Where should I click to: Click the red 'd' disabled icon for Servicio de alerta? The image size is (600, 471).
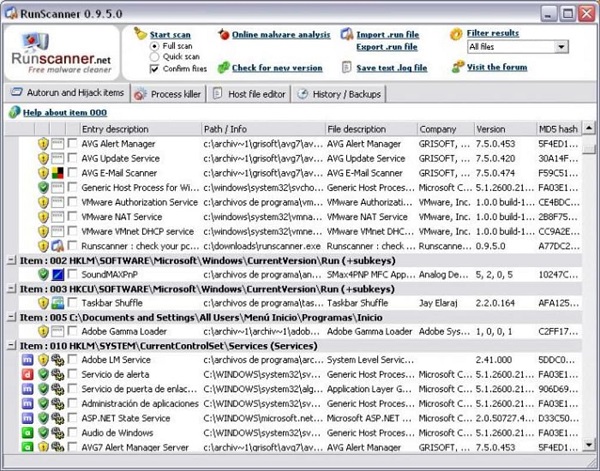click(27, 374)
